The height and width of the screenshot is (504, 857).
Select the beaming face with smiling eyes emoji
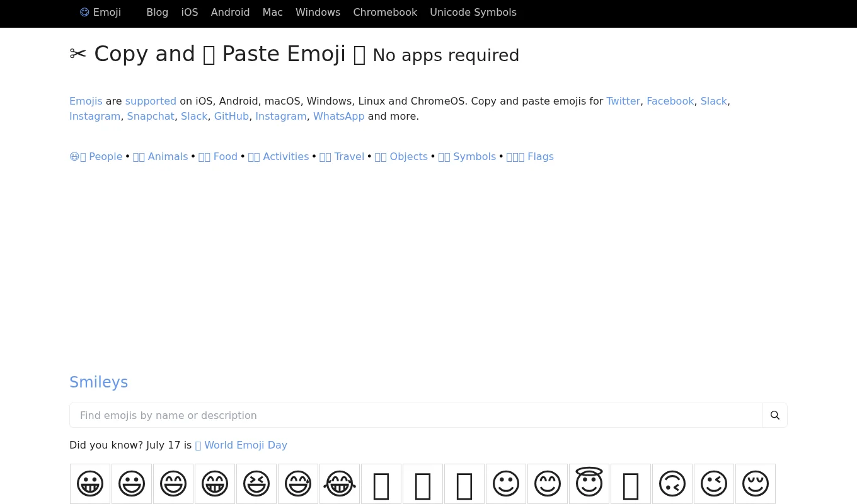(215, 484)
